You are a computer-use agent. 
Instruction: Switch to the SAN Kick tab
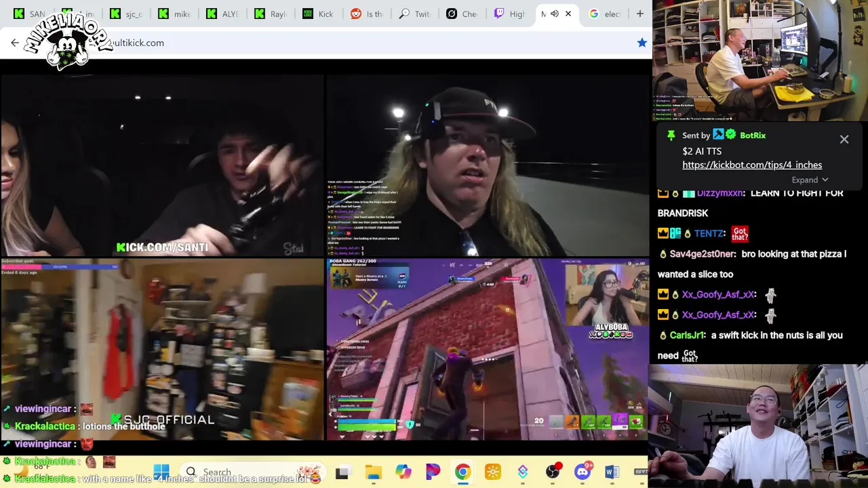coord(29,14)
